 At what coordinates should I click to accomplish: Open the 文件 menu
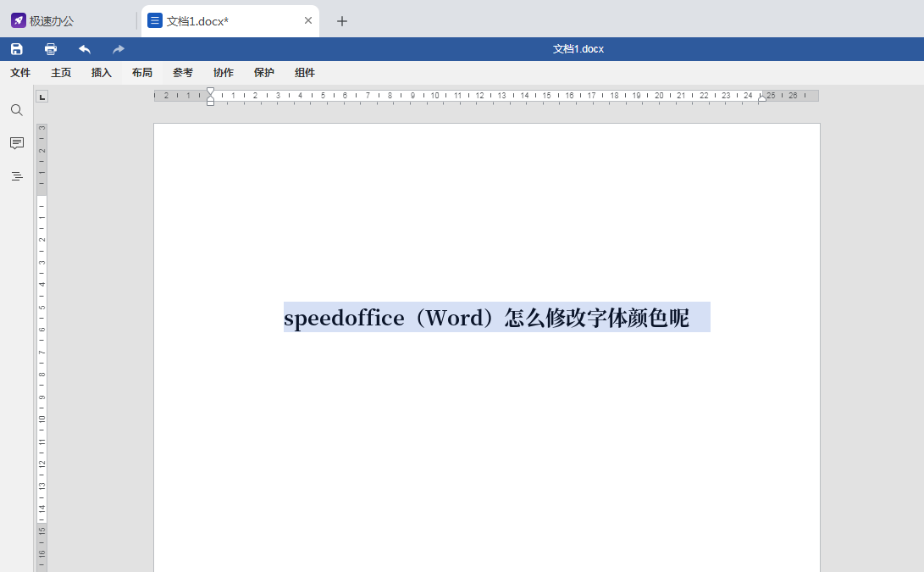[x=20, y=73]
